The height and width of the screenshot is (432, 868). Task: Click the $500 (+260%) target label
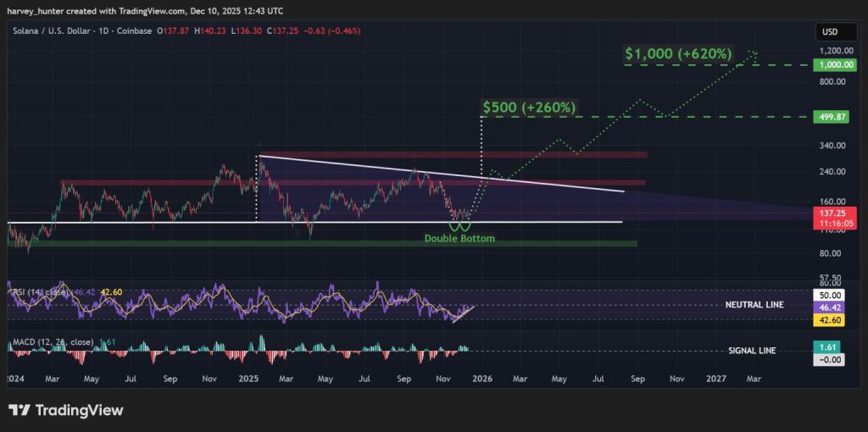[529, 108]
